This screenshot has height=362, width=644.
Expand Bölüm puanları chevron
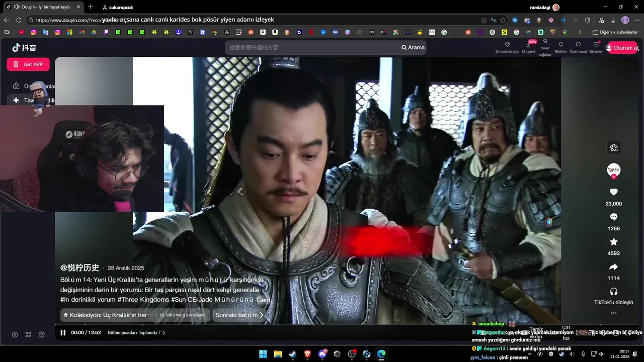click(164, 332)
